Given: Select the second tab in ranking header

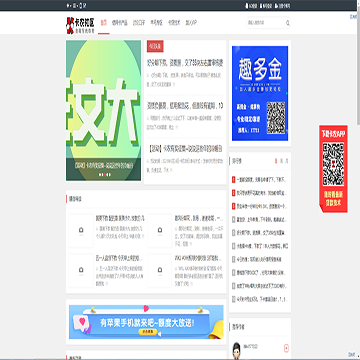Looking at the screenshot, I should coord(281,161).
